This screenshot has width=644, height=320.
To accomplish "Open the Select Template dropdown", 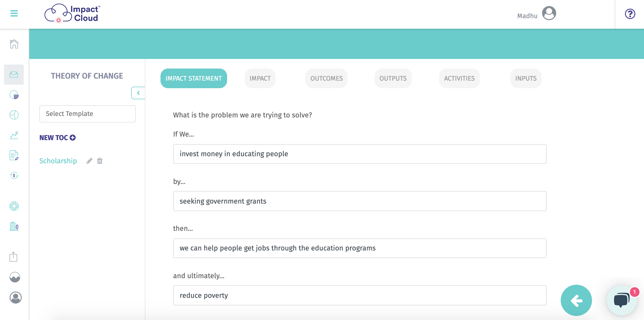I will (88, 114).
